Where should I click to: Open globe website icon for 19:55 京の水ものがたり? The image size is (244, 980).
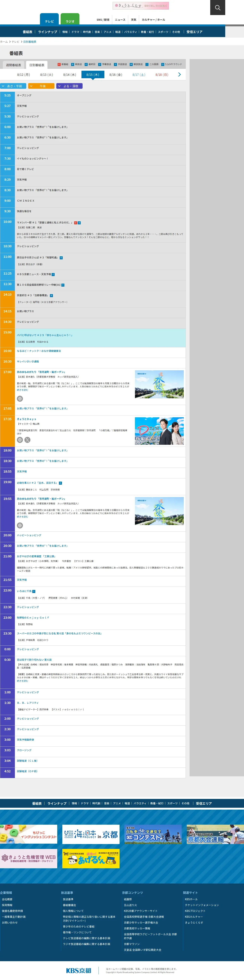point(20,525)
